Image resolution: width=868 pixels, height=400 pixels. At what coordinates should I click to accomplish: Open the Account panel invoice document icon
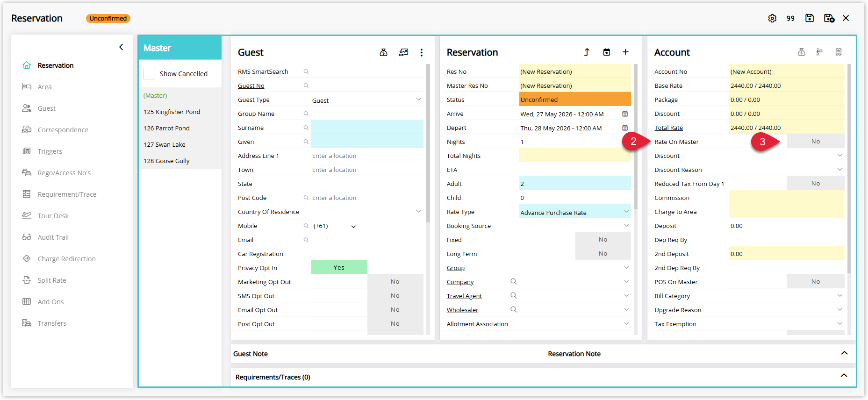(x=839, y=52)
